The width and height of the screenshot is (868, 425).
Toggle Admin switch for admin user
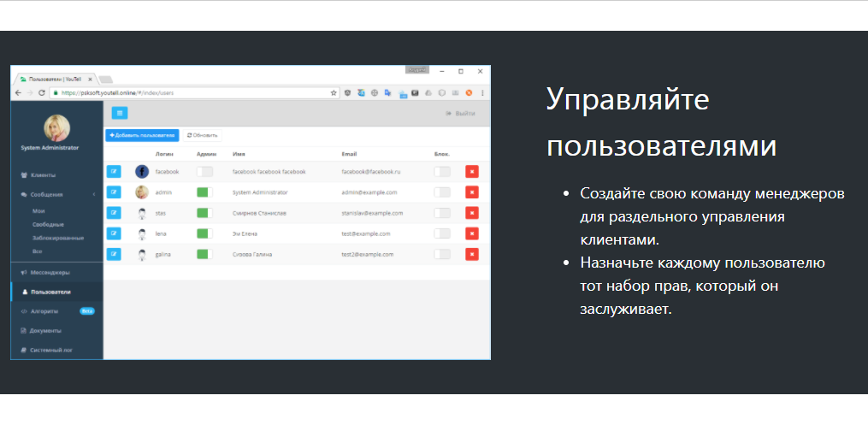205,192
